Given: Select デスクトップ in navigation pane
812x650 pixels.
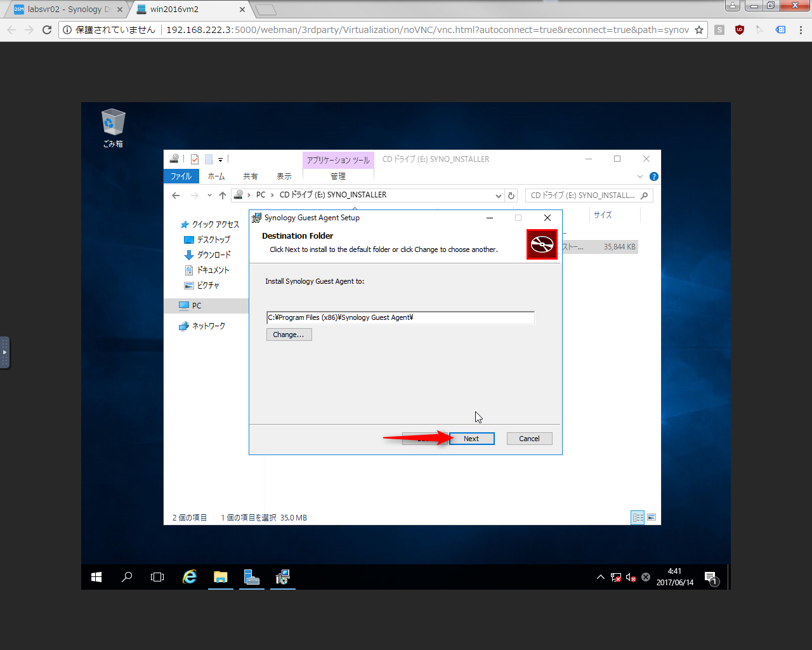Looking at the screenshot, I should pos(207,240).
